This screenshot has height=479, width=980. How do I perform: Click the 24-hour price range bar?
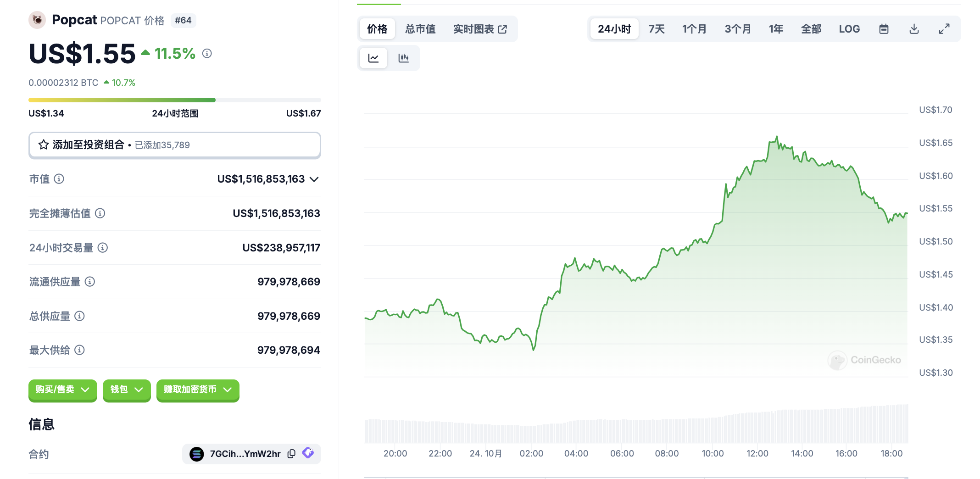click(174, 100)
